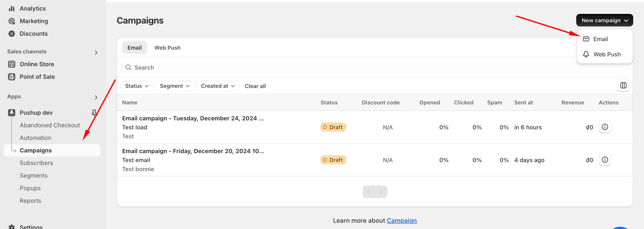Switch to the Web Push tab
644x229 pixels.
click(x=167, y=48)
